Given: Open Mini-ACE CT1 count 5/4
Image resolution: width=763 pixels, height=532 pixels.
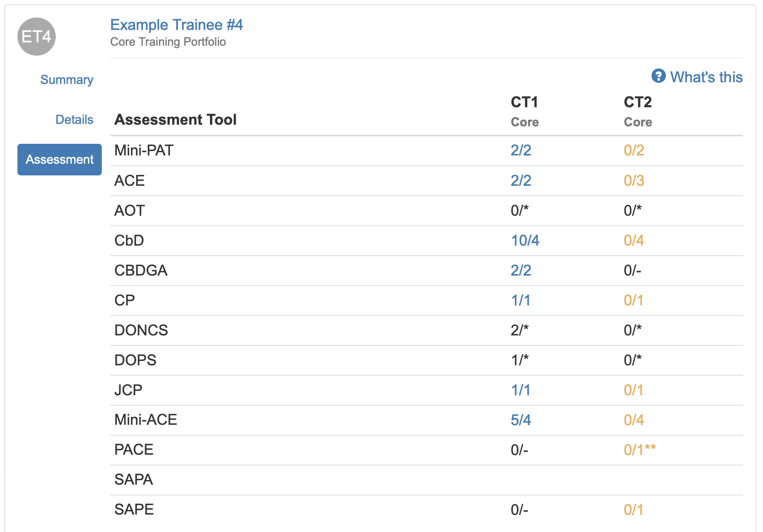Looking at the screenshot, I should tap(521, 420).
